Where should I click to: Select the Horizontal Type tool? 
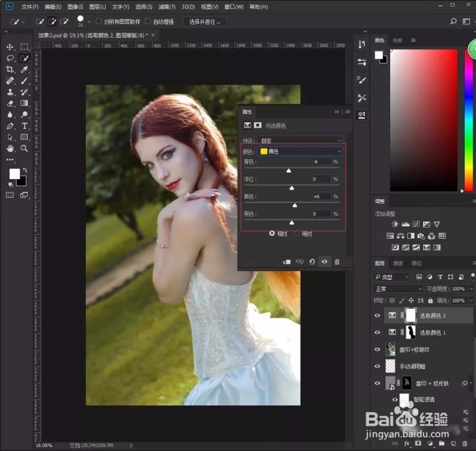click(x=24, y=126)
